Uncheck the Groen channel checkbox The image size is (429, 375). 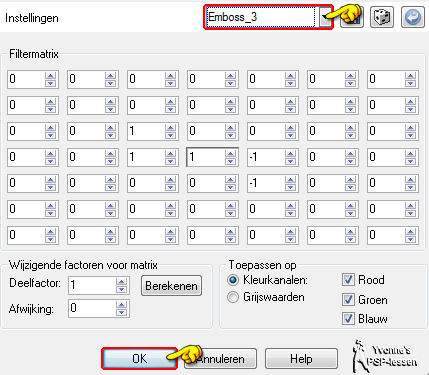coord(348,299)
